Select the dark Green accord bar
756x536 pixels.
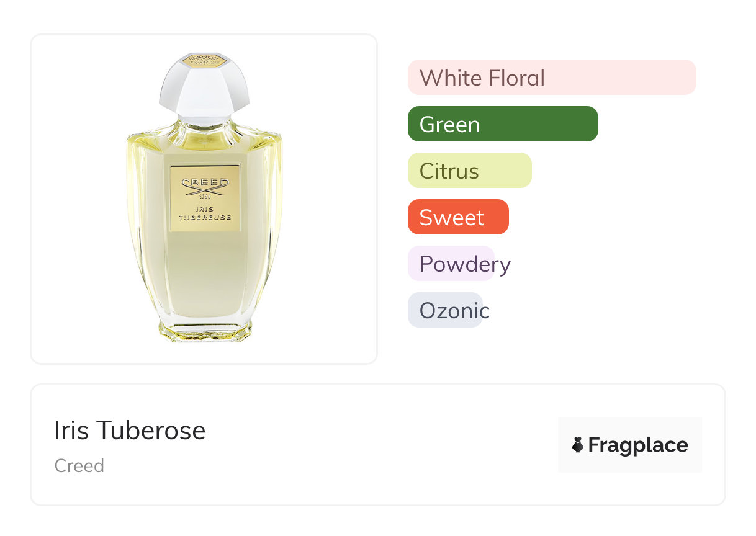502,124
